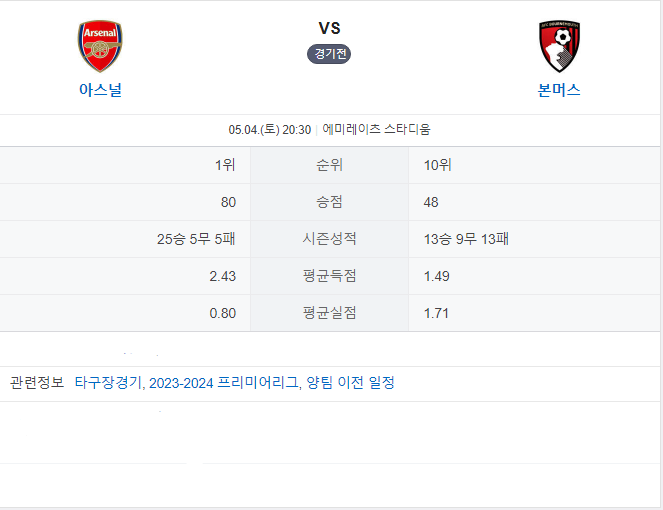Open the 양팀 이전 일정 link
Viewport: 663px width, 510px height.
click(350, 383)
